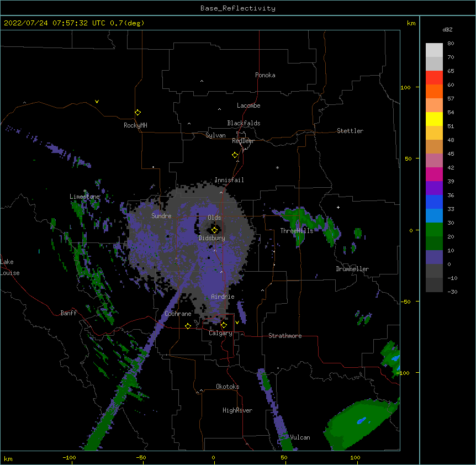Click the yellow diamond marker below Cochrane
The width and height of the screenshot is (476, 465).
pyautogui.click(x=188, y=326)
